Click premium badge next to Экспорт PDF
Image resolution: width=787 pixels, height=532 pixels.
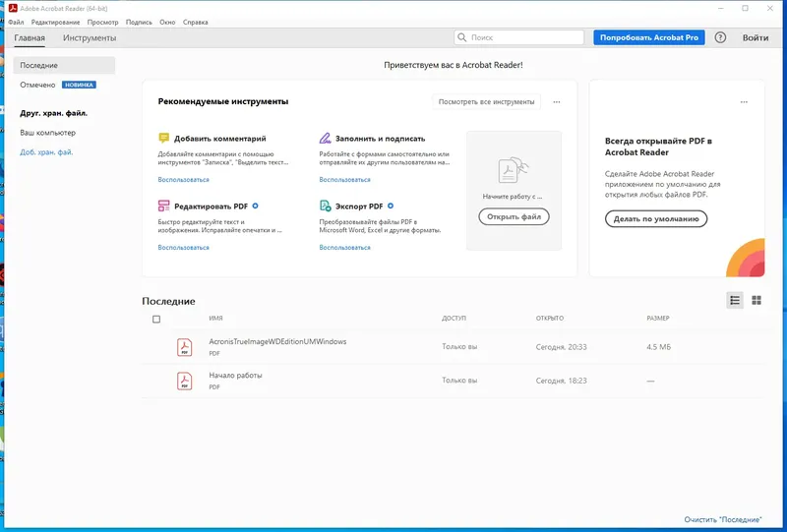point(391,206)
